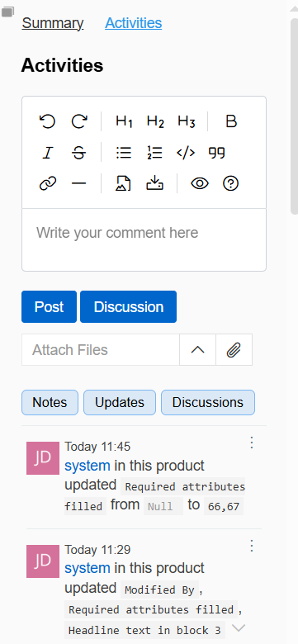The height and width of the screenshot is (644, 298).
Task: Toggle the preview eye icon
Action: coord(200,183)
